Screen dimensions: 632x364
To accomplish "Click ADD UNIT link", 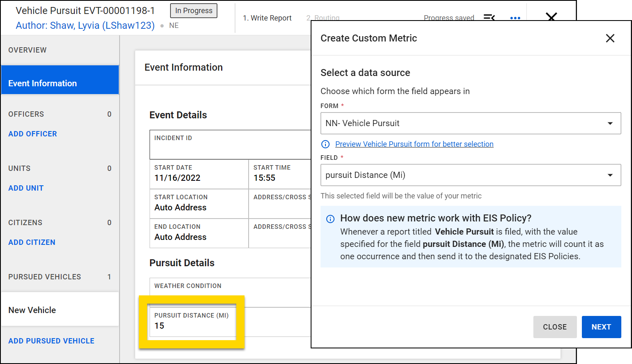I will (x=26, y=188).
